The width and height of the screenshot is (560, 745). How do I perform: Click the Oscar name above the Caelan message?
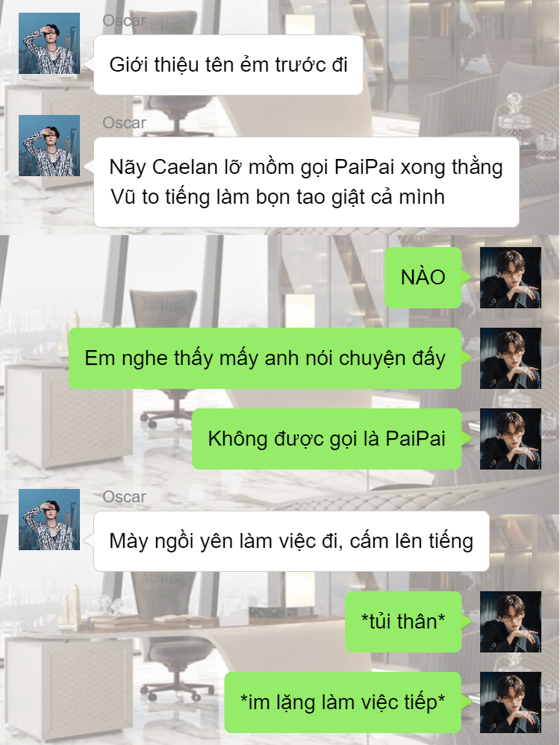[125, 122]
